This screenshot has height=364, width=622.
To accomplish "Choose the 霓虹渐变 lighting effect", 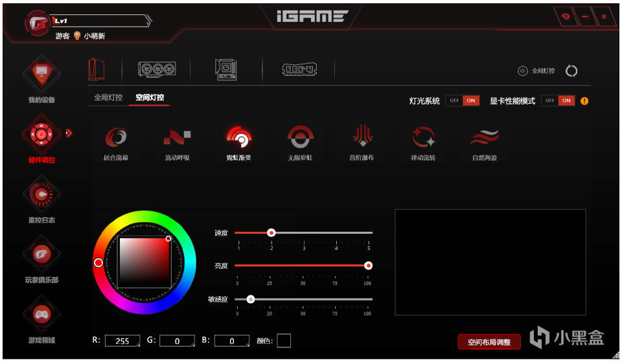I will point(239,142).
